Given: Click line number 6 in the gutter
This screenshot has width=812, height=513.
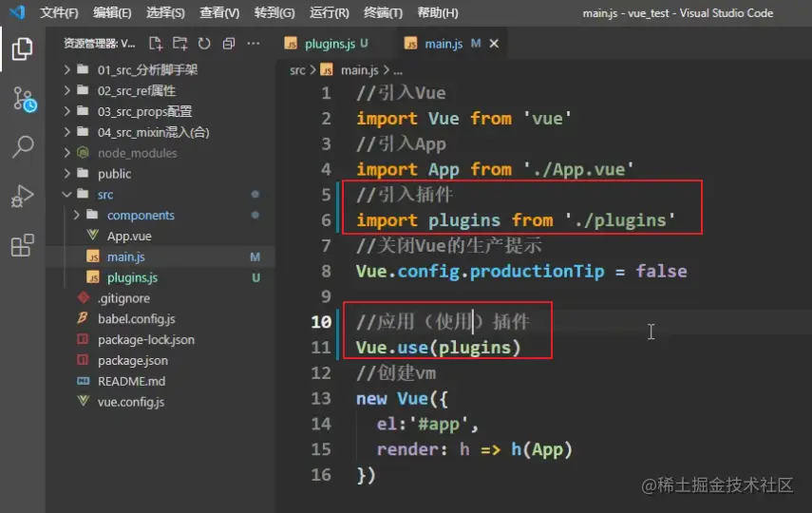Looking at the screenshot, I should pyautogui.click(x=326, y=220).
